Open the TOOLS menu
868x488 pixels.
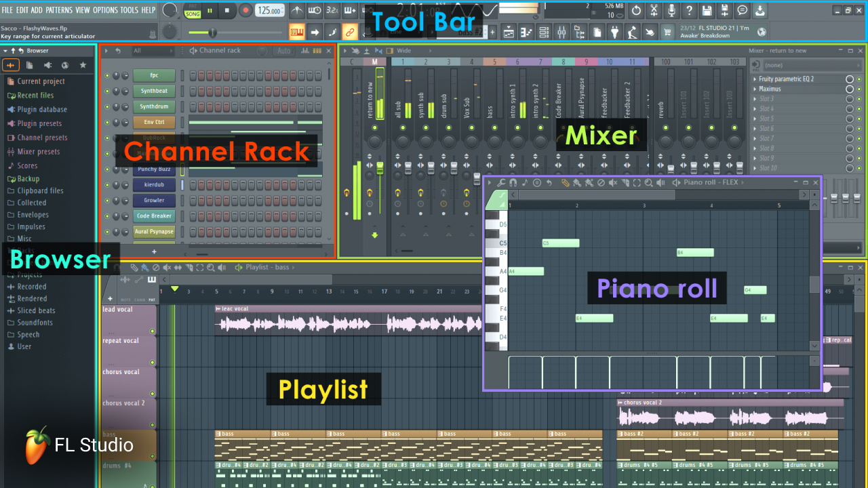click(x=129, y=10)
